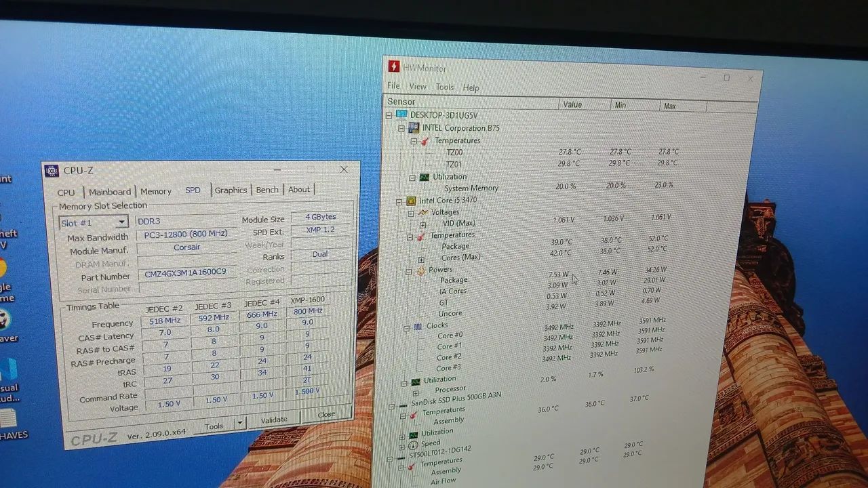Click the Intel Core i5 3470 chip icon
This screenshot has width=868, height=488.
[x=410, y=201]
